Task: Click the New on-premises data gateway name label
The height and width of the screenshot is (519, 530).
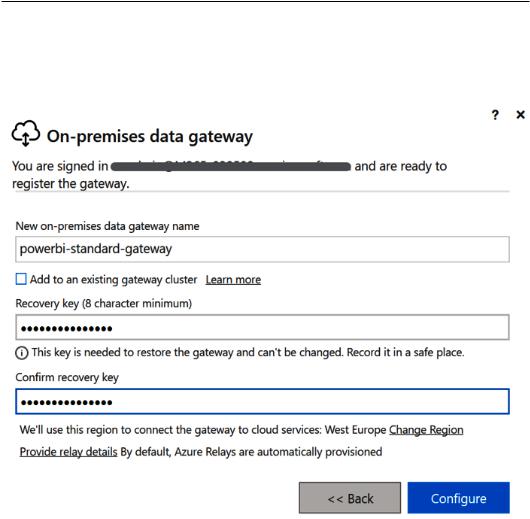Action: (x=107, y=226)
